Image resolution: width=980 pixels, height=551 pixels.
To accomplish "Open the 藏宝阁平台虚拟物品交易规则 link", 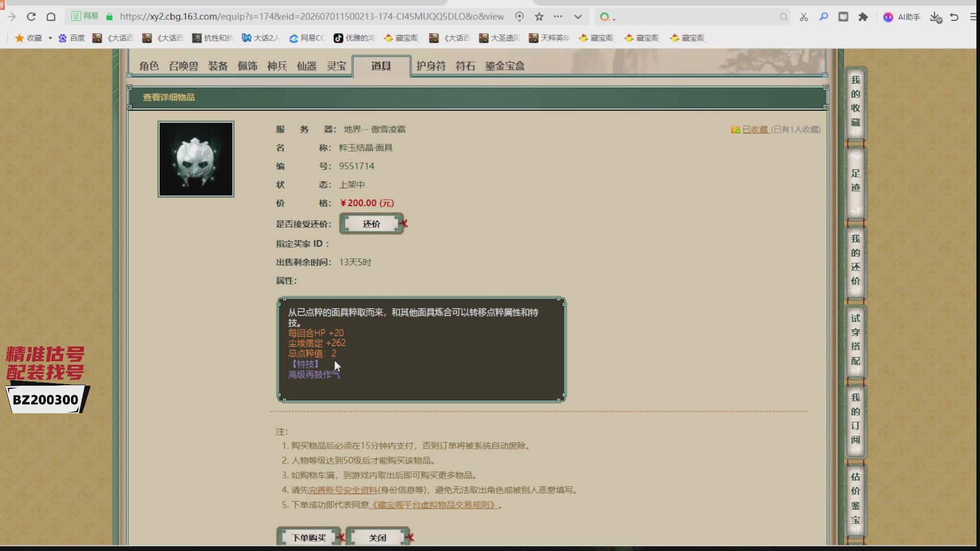I will (433, 505).
